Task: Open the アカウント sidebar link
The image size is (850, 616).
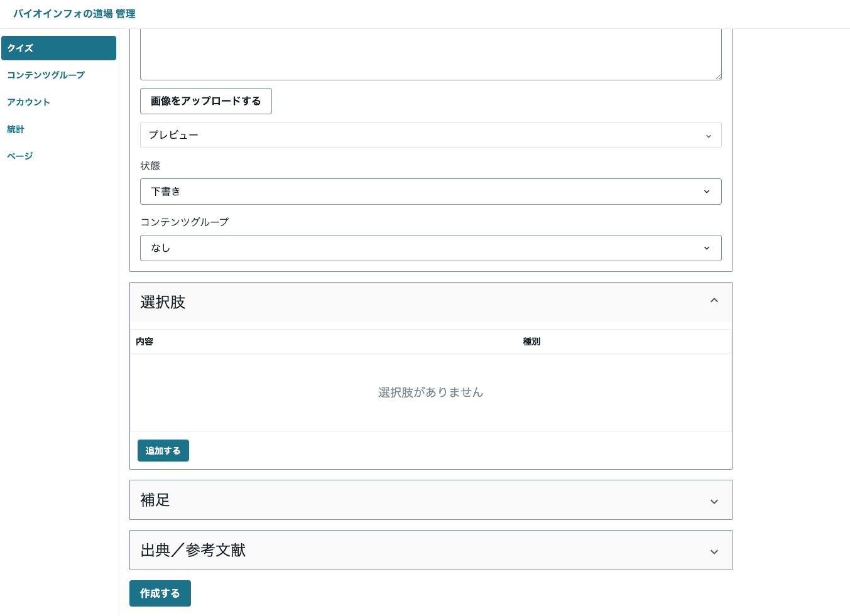Action: (x=28, y=102)
